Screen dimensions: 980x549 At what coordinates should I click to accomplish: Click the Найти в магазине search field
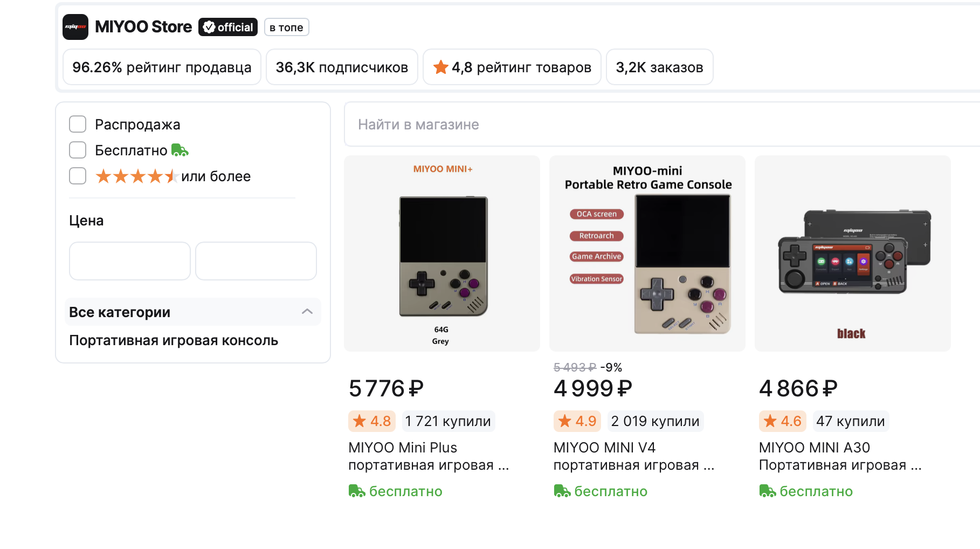point(662,125)
